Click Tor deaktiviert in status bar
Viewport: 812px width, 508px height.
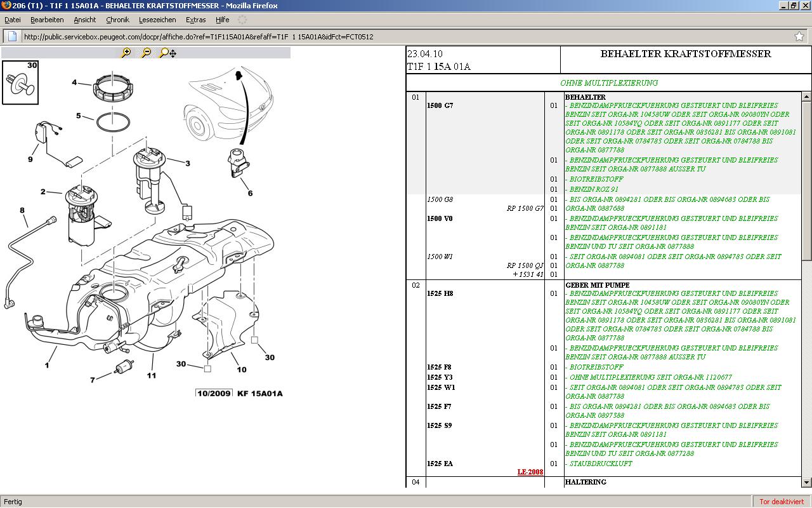(x=781, y=502)
